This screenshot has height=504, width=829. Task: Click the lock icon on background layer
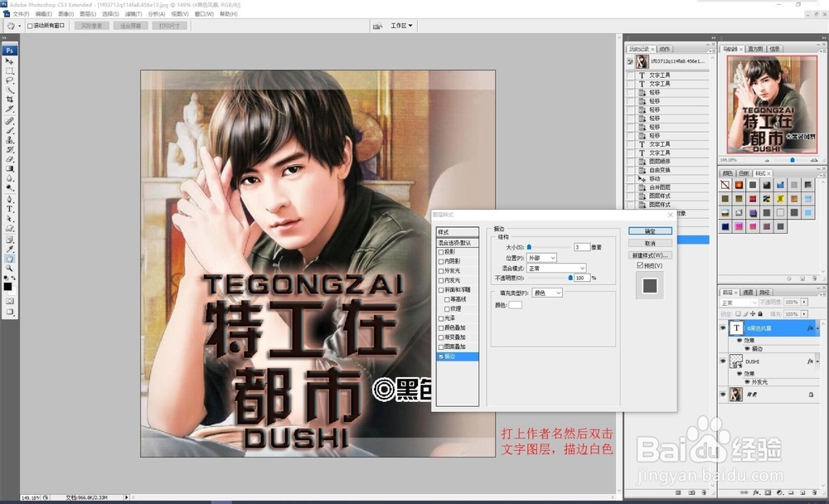click(x=811, y=395)
